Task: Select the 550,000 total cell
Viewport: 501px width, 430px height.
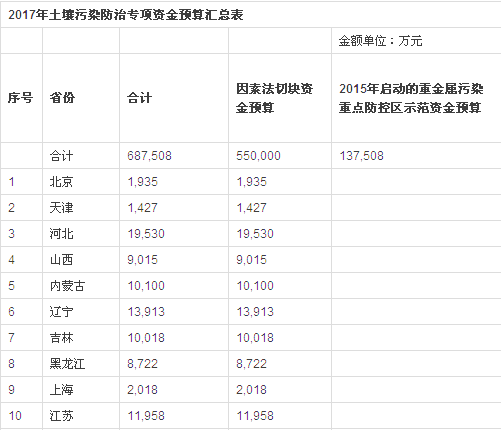Action: pos(258,156)
